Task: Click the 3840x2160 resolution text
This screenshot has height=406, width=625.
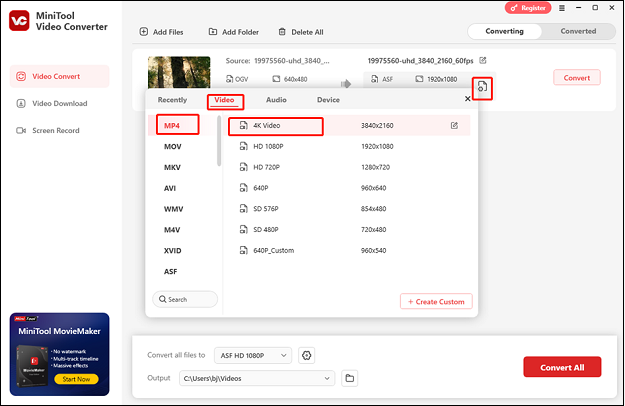Action: click(377, 126)
